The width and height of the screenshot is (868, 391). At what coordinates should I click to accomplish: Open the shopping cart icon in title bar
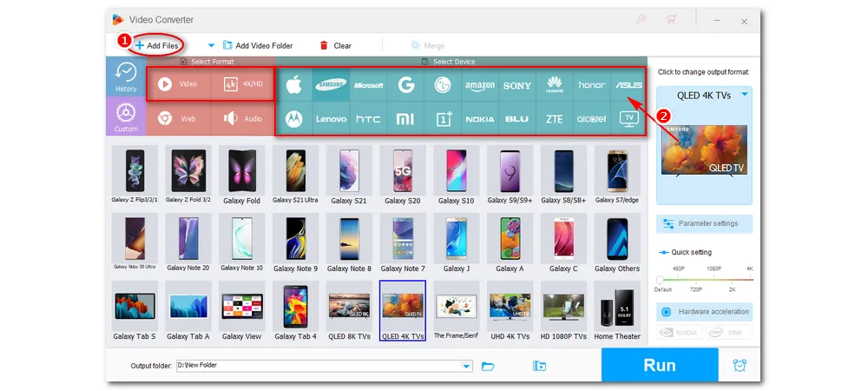pyautogui.click(x=672, y=19)
